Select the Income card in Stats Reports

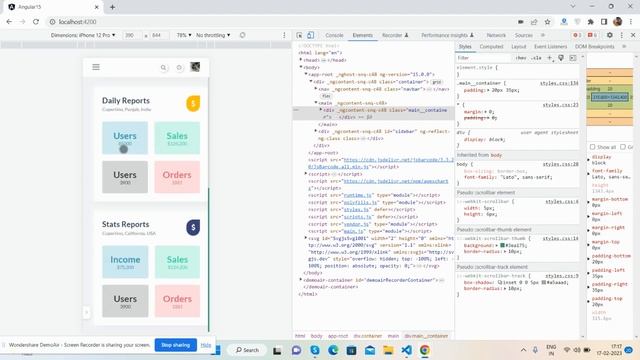coord(125,262)
